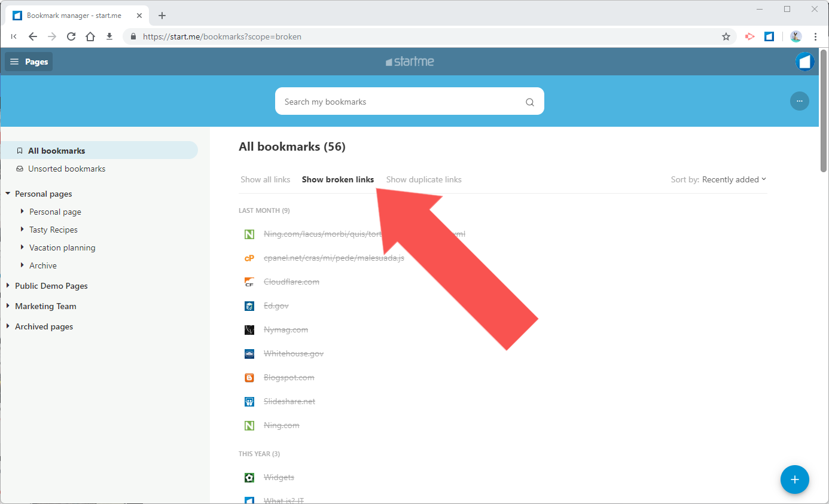Click the red extension icon in toolbar
The width and height of the screenshot is (829, 504).
click(749, 36)
